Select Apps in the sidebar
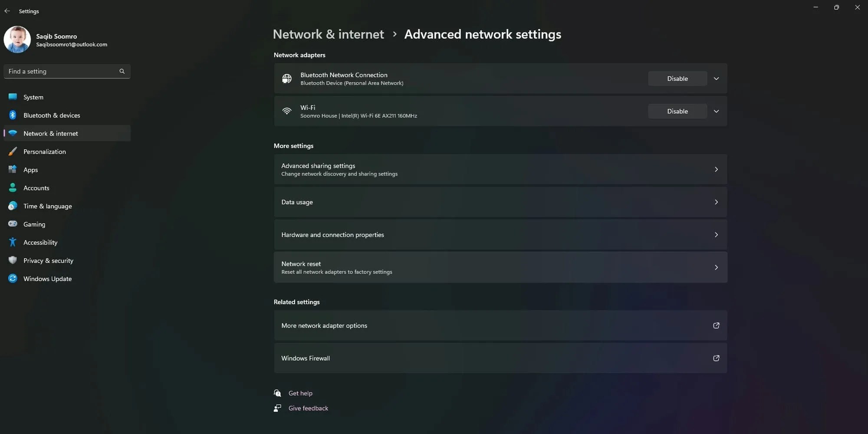Screen dimensions: 868x434 click(31, 170)
